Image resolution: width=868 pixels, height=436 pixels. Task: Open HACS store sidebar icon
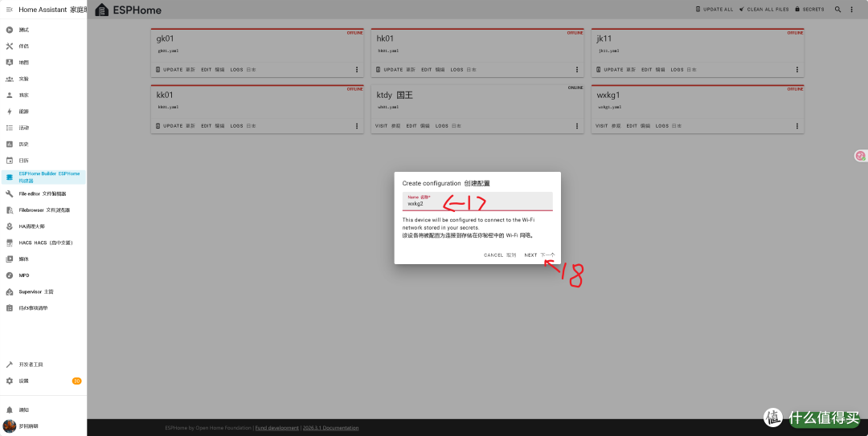10,242
